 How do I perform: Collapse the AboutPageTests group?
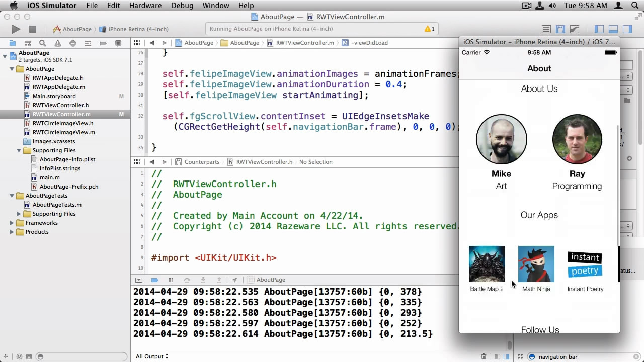tap(12, 196)
